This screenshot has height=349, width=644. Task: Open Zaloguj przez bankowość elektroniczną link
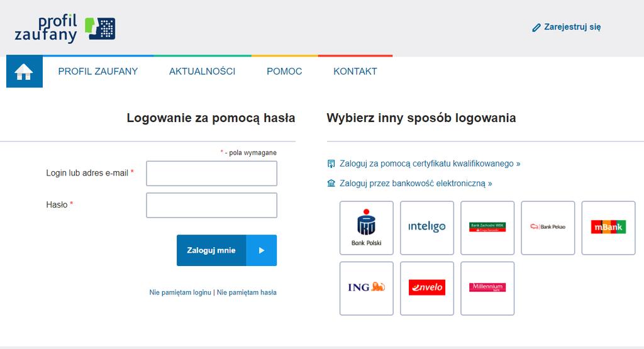(416, 183)
